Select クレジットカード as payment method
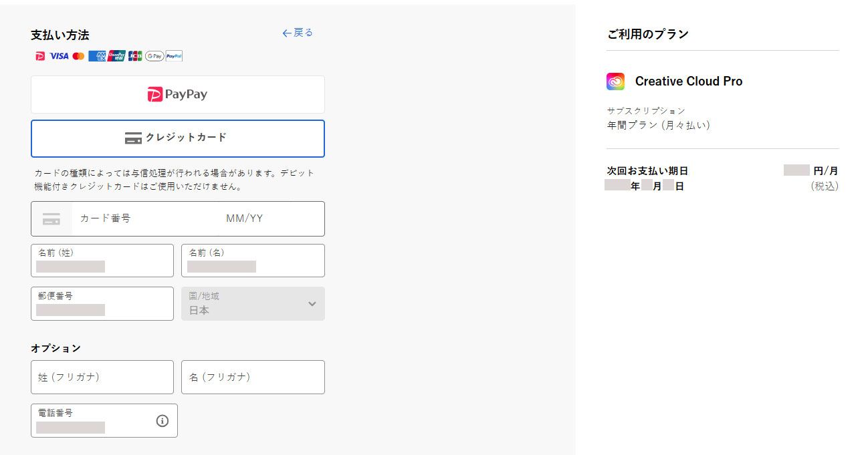This screenshot has height=455, width=868. tap(177, 138)
